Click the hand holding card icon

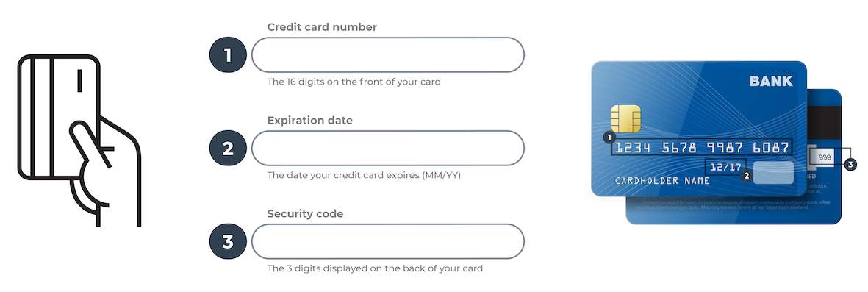click(79, 140)
